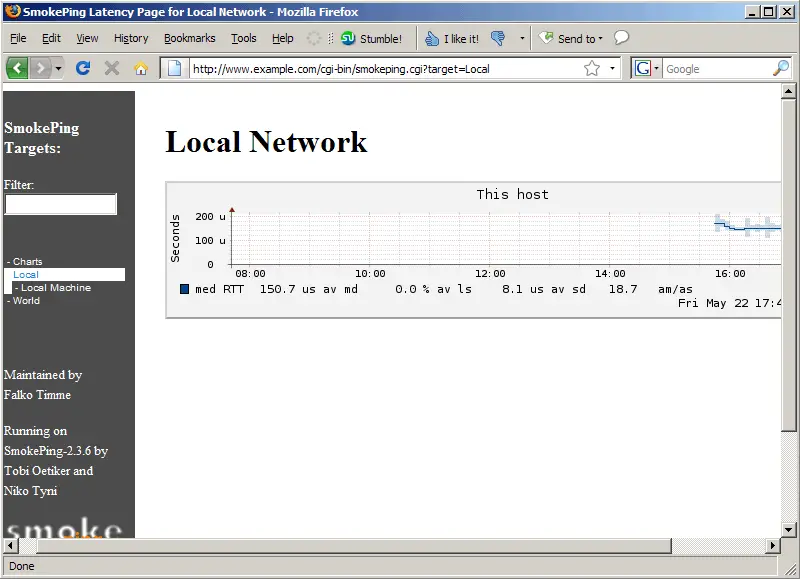Screen dimensions: 800x579
Task: Open the View menu
Action: point(87,38)
